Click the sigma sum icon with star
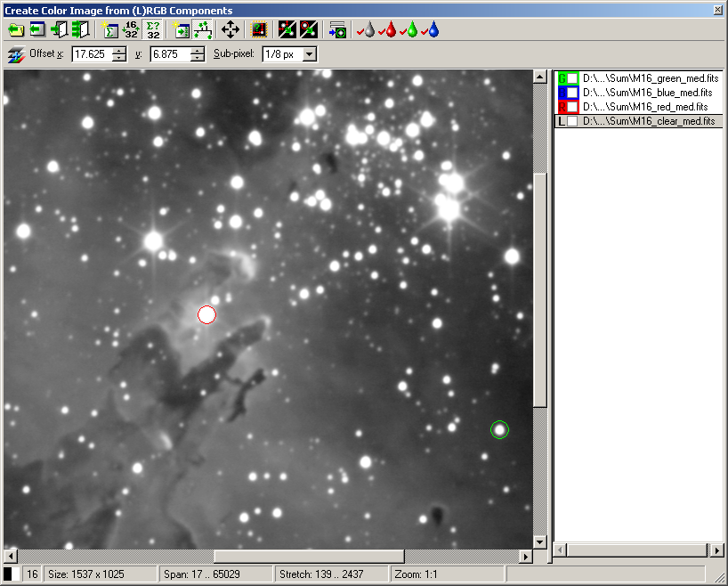The image size is (728, 586). (109, 29)
